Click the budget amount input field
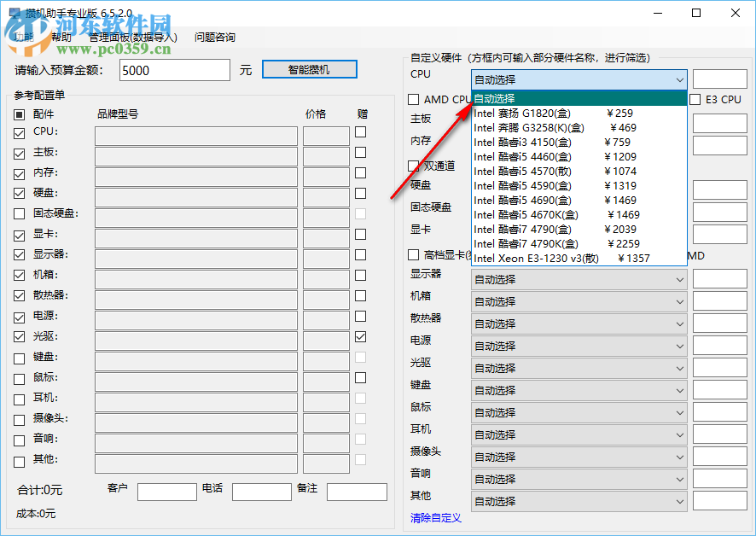 174,70
